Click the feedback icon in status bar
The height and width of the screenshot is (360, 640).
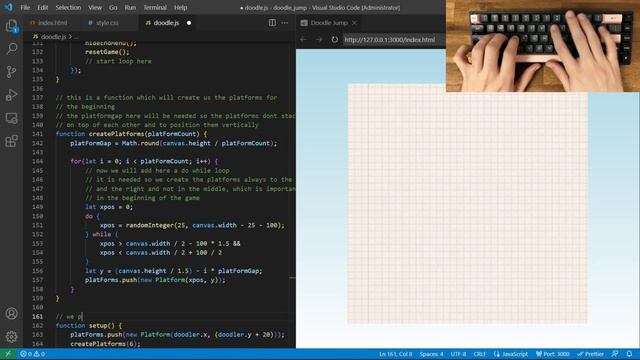(615, 354)
